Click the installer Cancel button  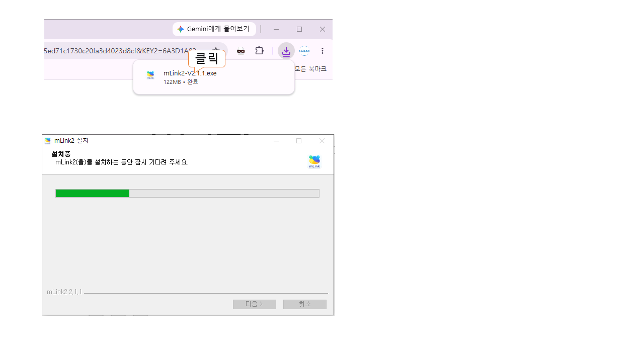[305, 304]
